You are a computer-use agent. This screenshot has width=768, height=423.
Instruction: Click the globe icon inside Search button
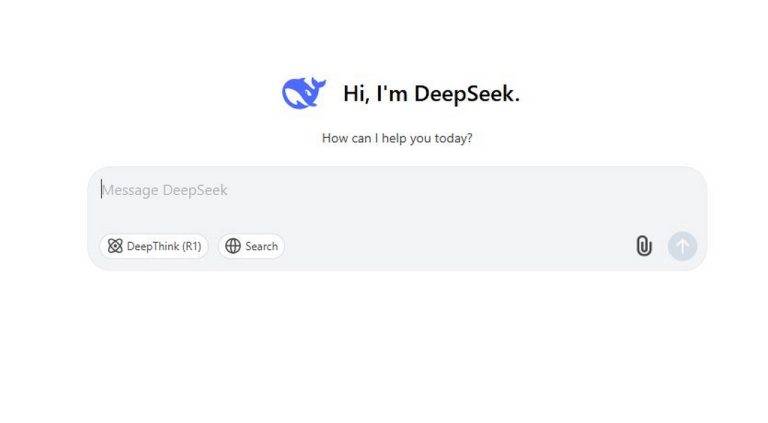(x=233, y=246)
